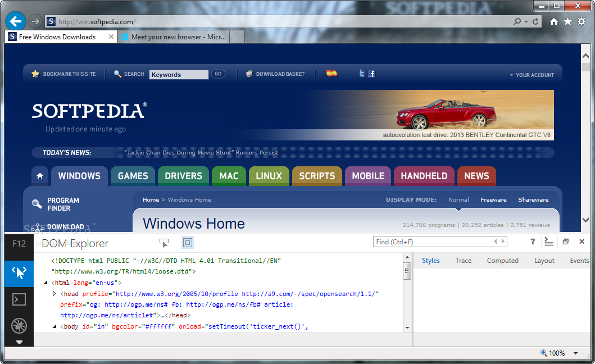
Task: Select the MOBILE category tab
Action: click(367, 176)
